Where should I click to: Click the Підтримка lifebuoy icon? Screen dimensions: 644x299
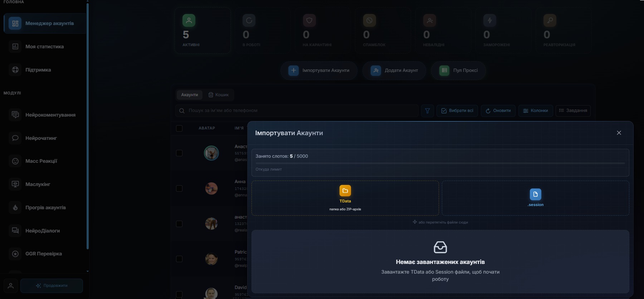coord(15,70)
